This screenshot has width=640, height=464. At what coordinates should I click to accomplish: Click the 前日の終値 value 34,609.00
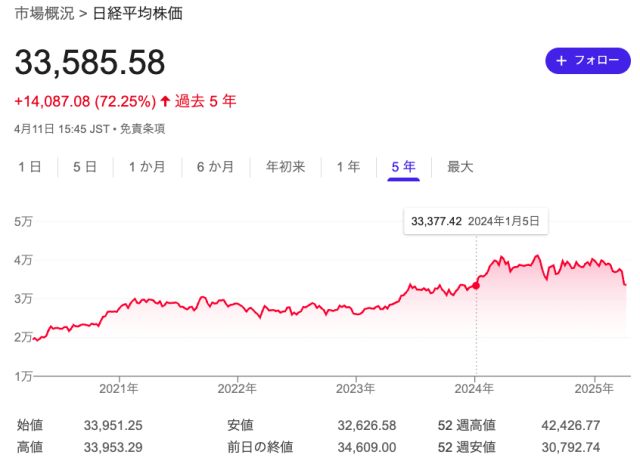pyautogui.click(x=367, y=447)
